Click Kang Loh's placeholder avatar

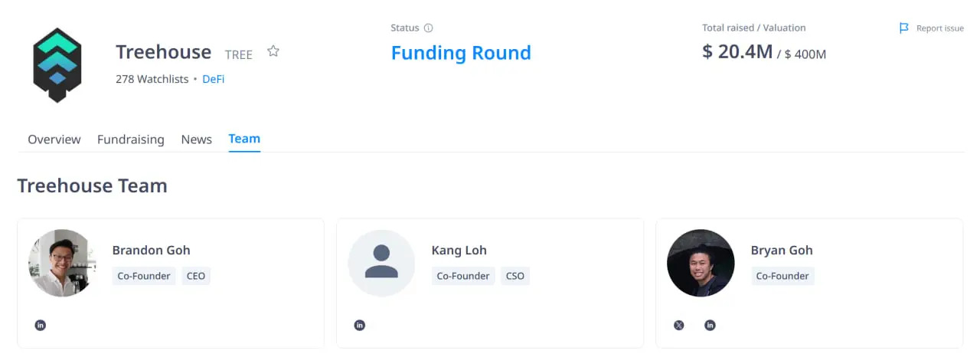point(381,263)
